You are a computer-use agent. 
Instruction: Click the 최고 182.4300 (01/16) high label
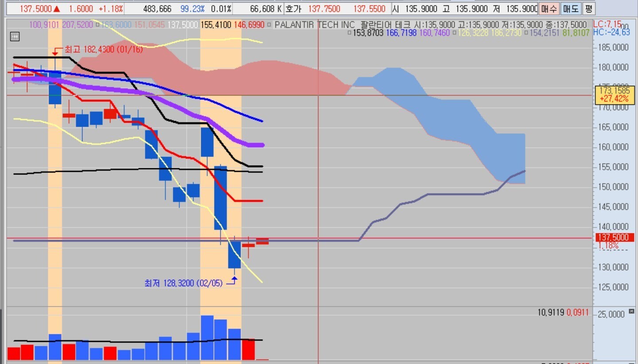pyautogui.click(x=104, y=50)
